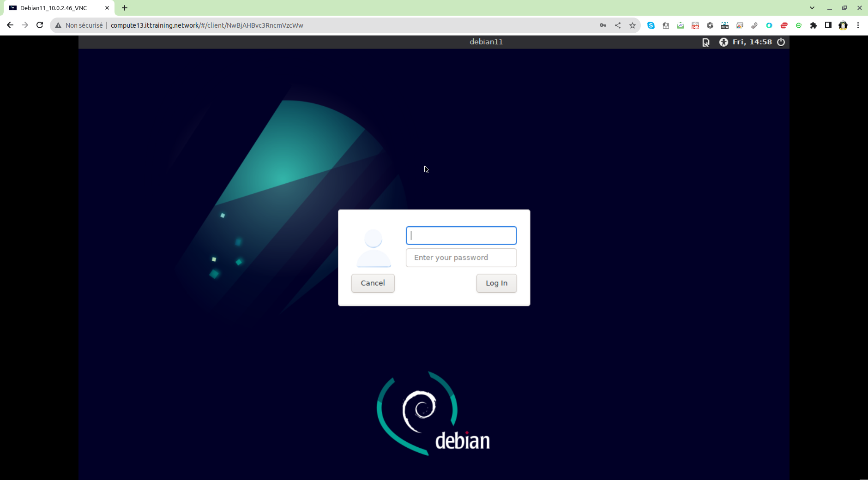
Task: Click the URL address bar text
Action: coord(207,25)
